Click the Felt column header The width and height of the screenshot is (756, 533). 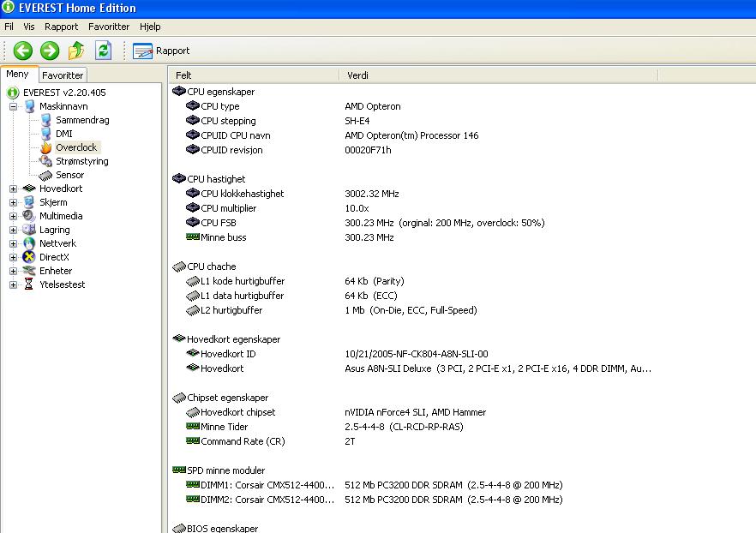click(x=254, y=75)
